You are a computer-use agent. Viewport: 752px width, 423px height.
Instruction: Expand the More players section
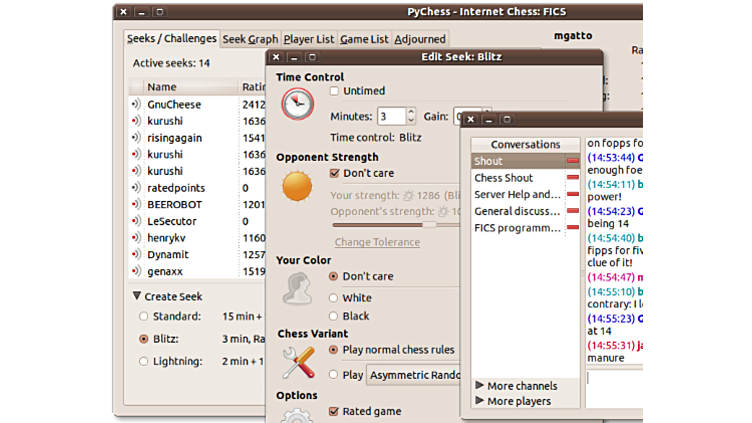click(480, 401)
